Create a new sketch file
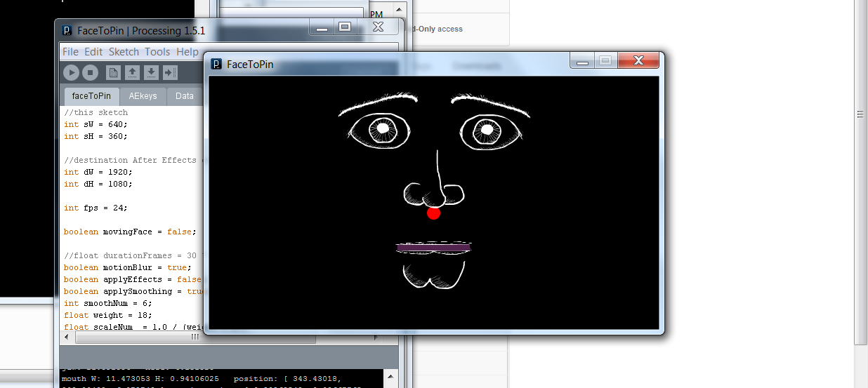The image size is (868, 388). (113, 72)
